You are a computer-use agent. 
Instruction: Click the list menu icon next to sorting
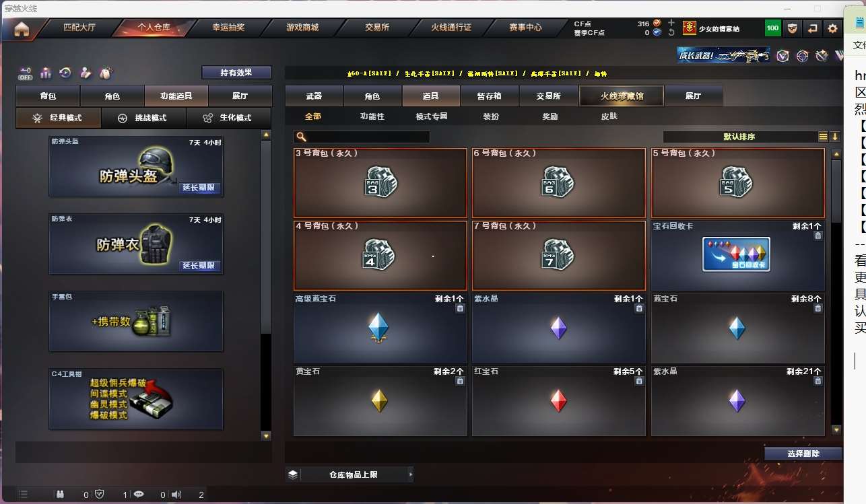[823, 137]
